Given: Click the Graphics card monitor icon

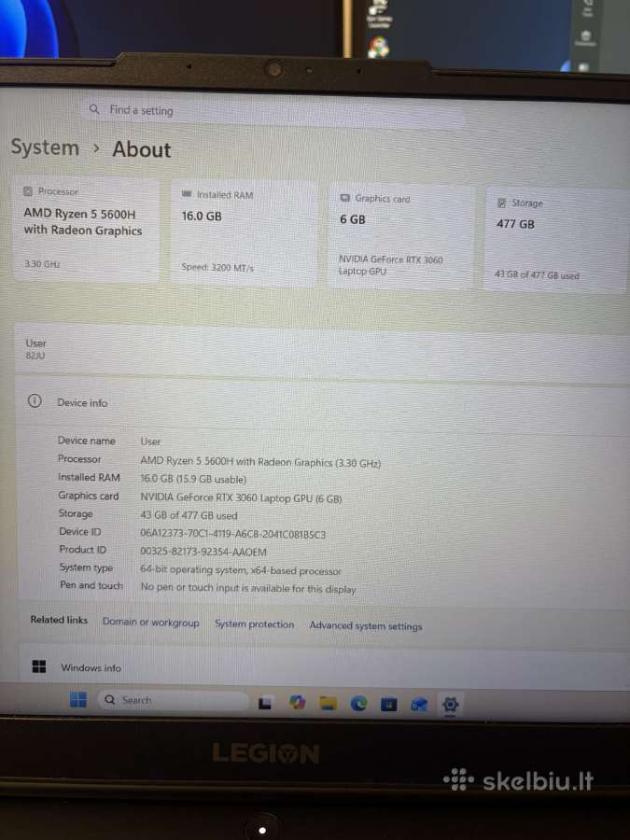Looking at the screenshot, I should tap(345, 198).
